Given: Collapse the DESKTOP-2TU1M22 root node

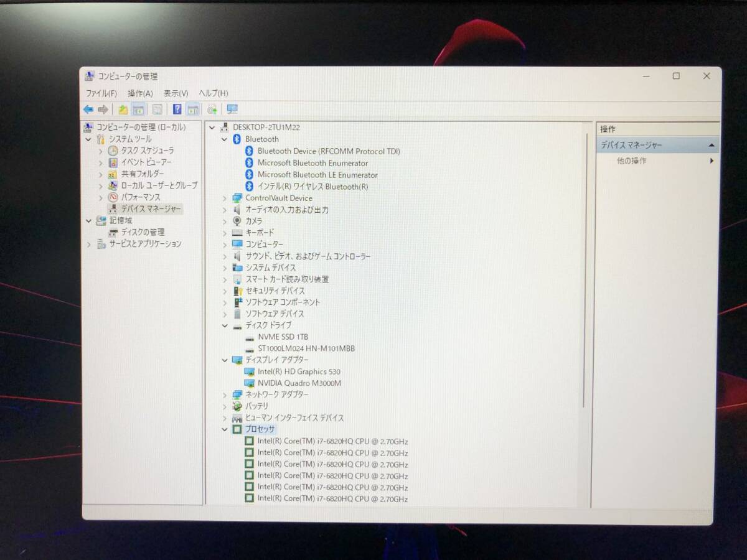Looking at the screenshot, I should (x=213, y=128).
